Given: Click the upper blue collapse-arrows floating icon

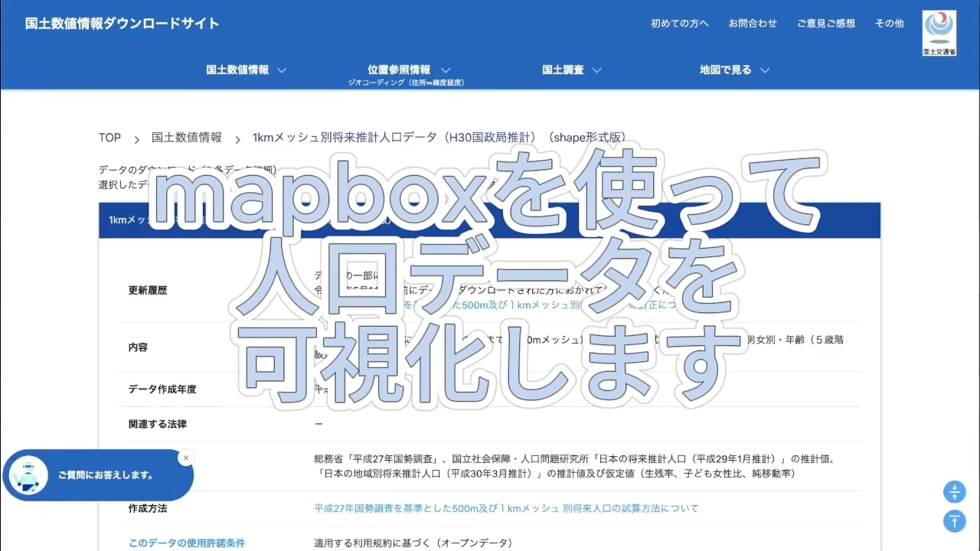Looking at the screenshot, I should (x=954, y=492).
